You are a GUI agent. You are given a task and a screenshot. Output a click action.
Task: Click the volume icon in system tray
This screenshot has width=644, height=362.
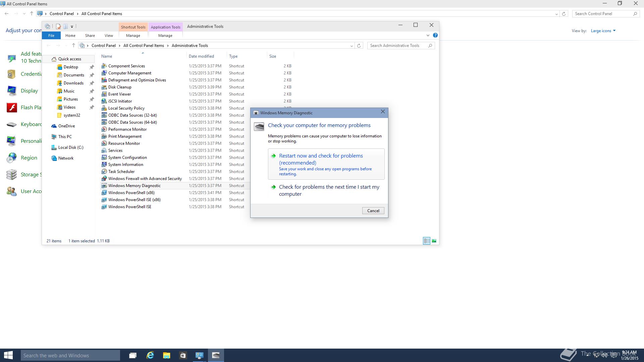pos(604,355)
